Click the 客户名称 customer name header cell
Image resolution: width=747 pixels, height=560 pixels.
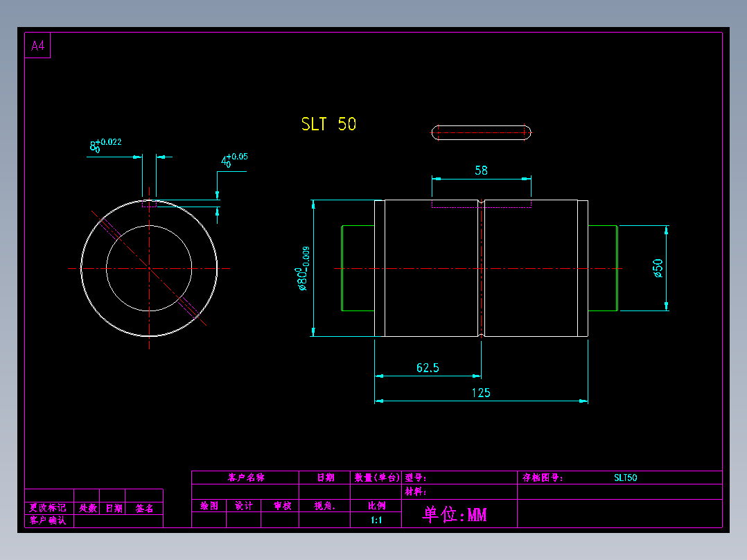[245, 478]
